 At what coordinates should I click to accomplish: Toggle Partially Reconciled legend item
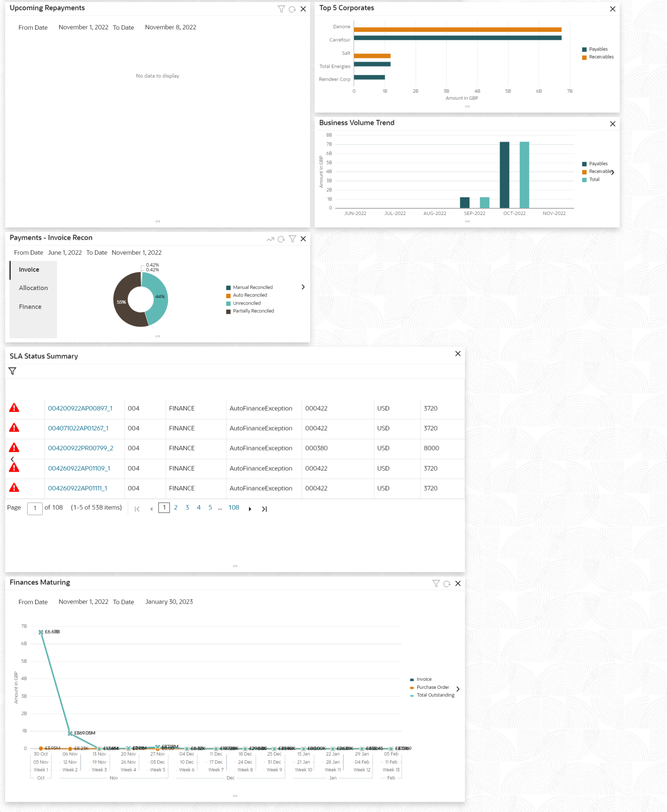(250, 311)
